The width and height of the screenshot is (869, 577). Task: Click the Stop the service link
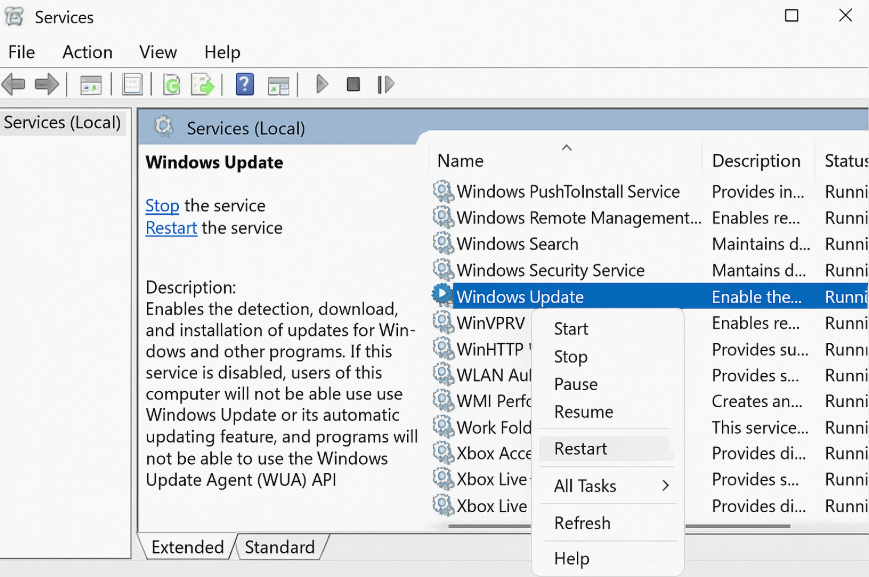click(x=162, y=206)
